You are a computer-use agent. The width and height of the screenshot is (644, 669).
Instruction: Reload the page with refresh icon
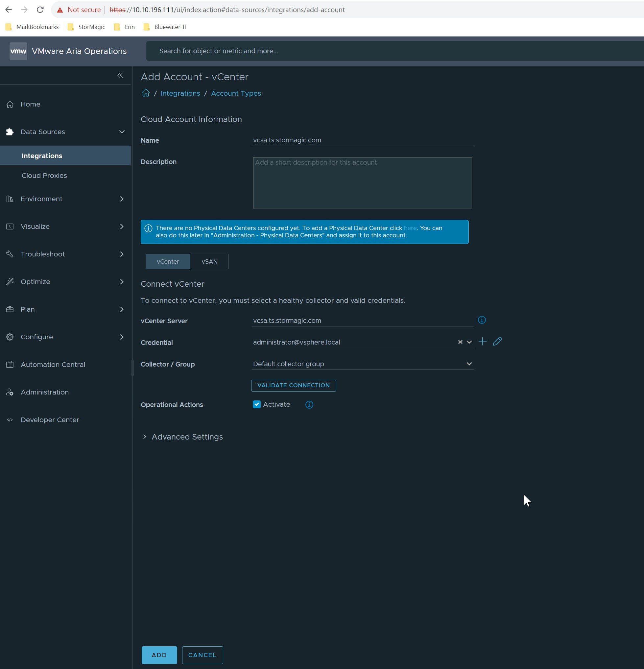40,10
